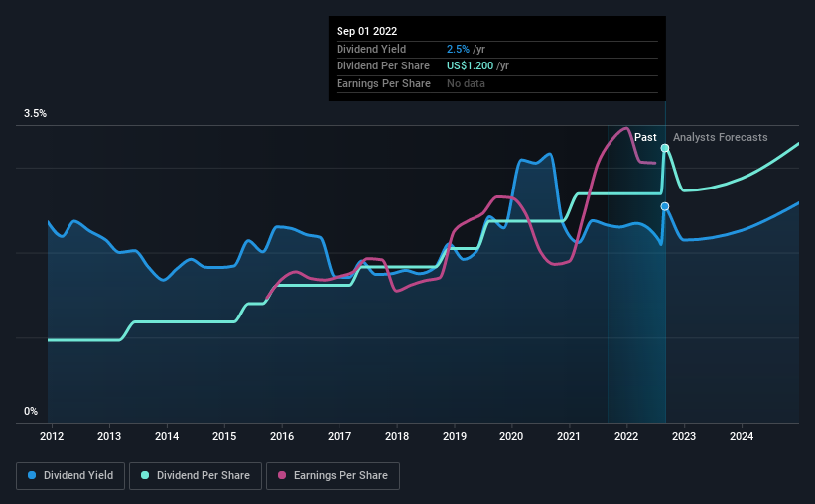Toggle the Dividend Per Share legend button
The image size is (815, 504).
[x=196, y=476]
